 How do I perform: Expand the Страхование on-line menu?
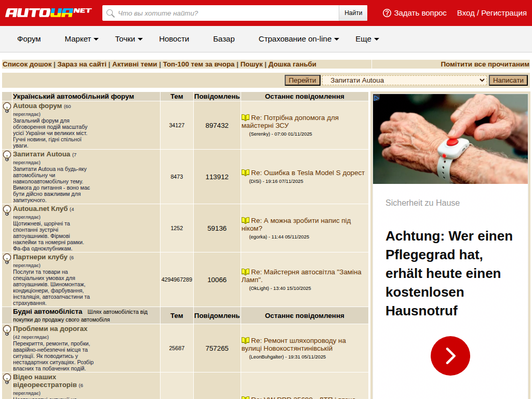[299, 39]
